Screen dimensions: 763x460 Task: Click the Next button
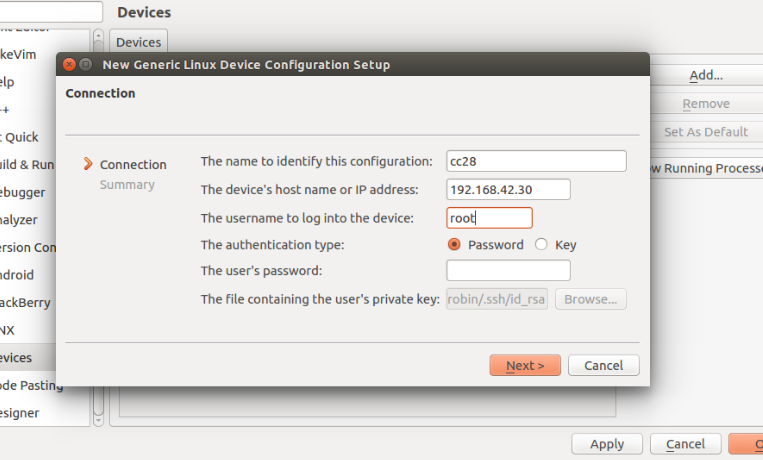pyautogui.click(x=525, y=365)
